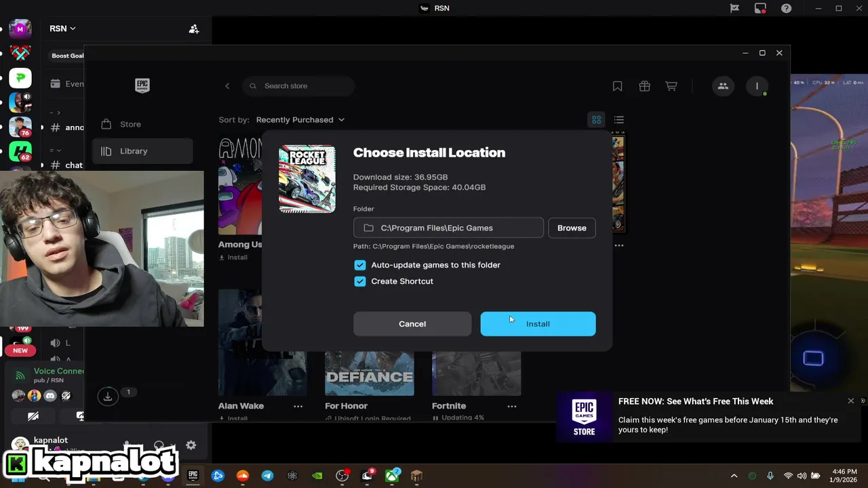
Task: Click the system tray microphone icon
Action: pos(770,476)
